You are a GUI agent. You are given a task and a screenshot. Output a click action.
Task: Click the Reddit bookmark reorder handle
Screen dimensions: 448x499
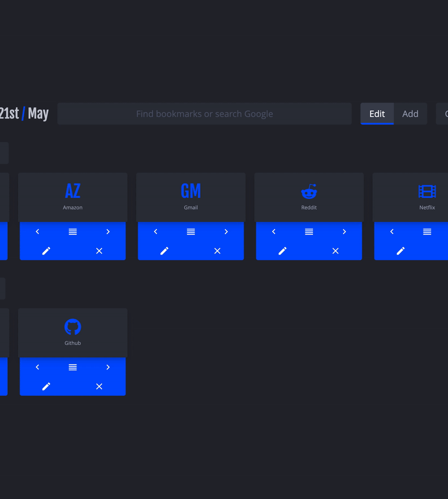309,232
